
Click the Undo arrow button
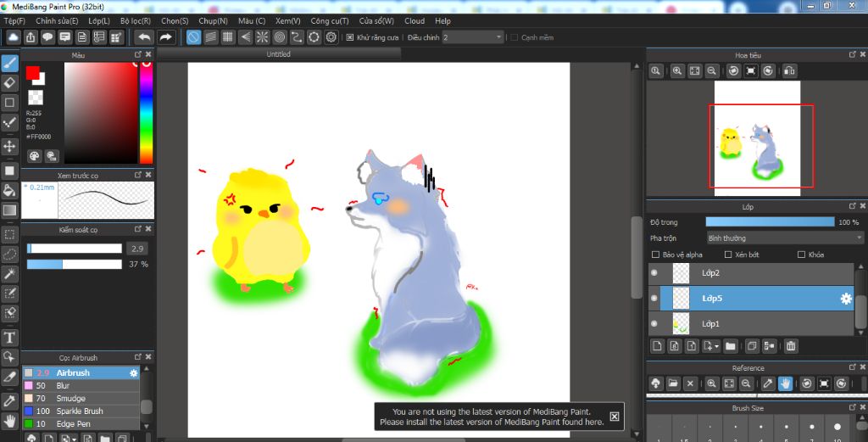tap(144, 37)
